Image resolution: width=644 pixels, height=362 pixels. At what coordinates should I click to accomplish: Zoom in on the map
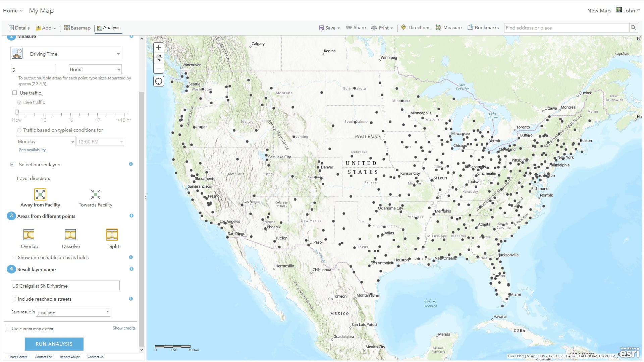click(159, 47)
